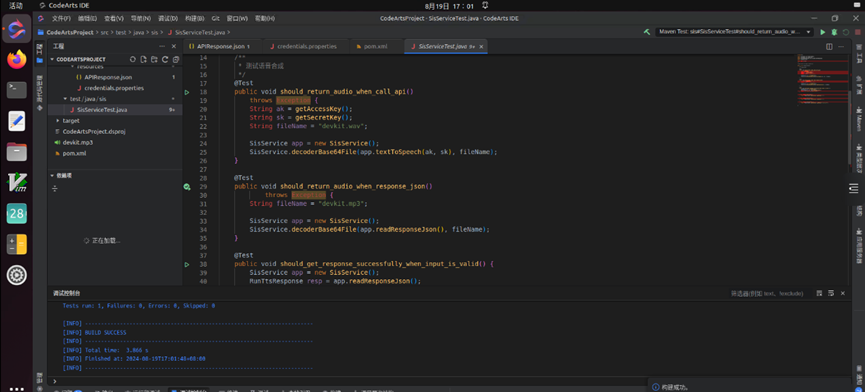865x392 pixels.
Task: Select devkit.mp3 in the file tree
Action: 77,142
